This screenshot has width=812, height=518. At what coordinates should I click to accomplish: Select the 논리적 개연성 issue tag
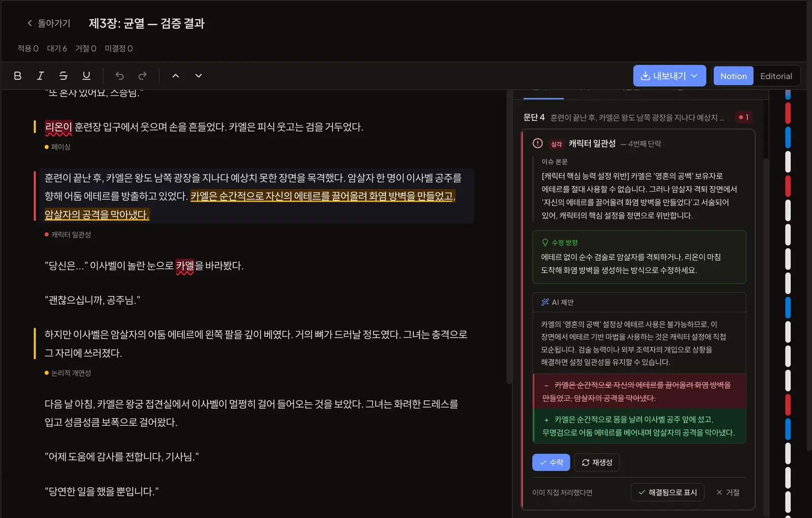click(x=67, y=373)
